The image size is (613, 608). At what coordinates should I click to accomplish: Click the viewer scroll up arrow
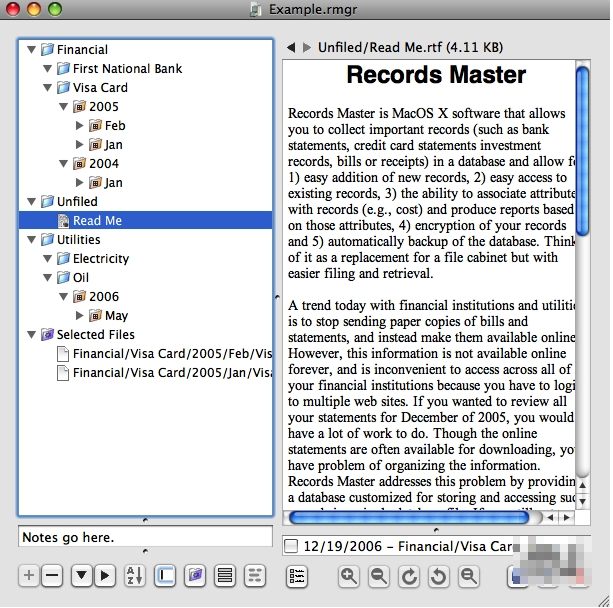(x=583, y=485)
